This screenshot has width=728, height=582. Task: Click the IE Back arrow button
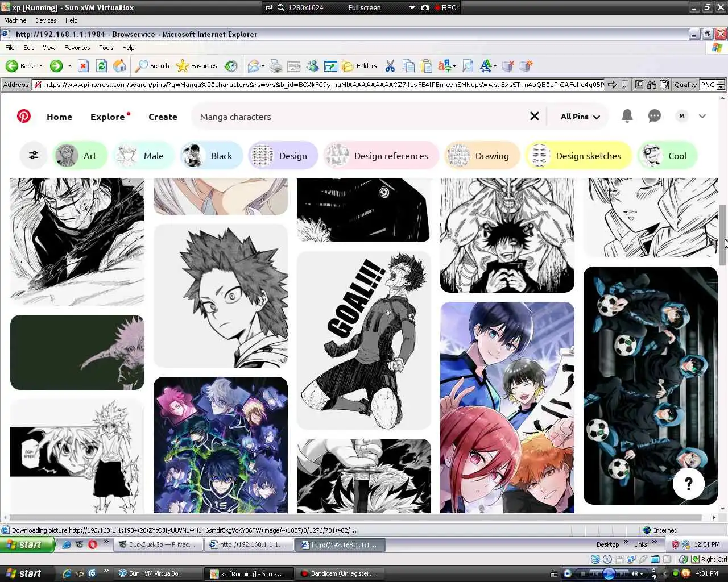[19, 66]
